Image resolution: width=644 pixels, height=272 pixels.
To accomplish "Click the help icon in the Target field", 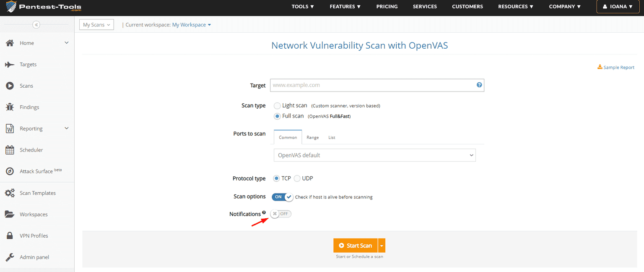I will click(x=479, y=85).
